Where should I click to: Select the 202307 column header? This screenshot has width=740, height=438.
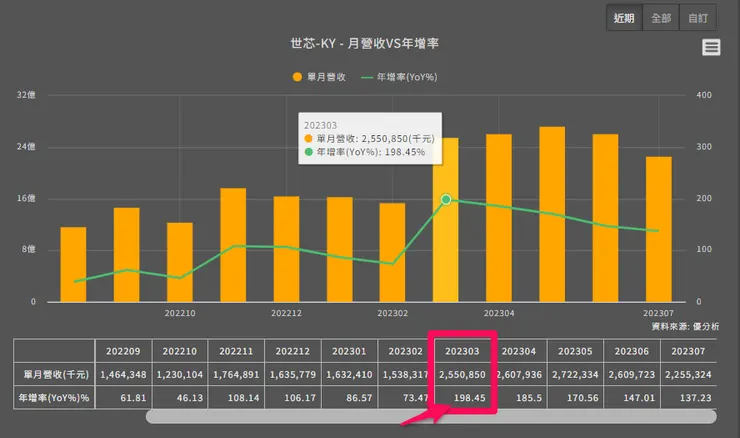tap(688, 351)
